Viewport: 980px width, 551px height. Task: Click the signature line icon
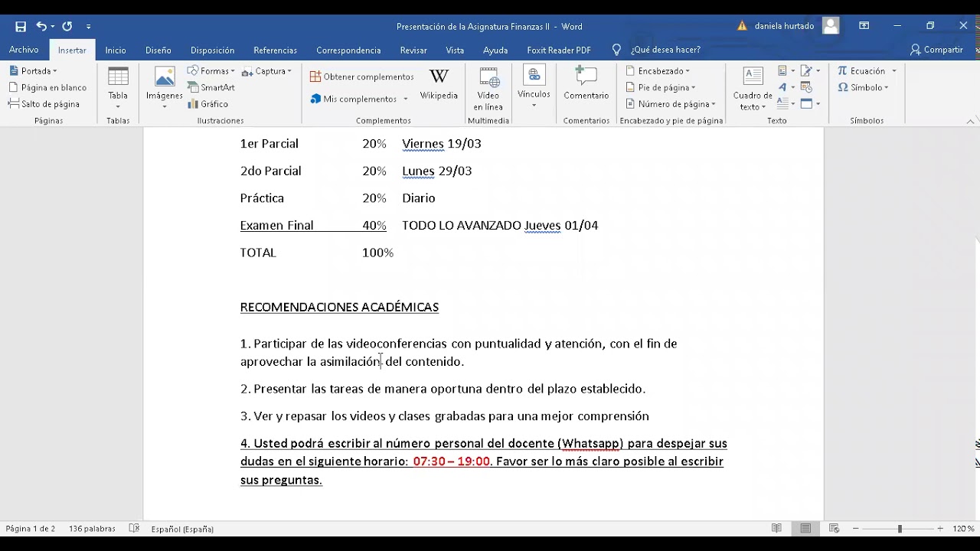pyautogui.click(x=810, y=71)
